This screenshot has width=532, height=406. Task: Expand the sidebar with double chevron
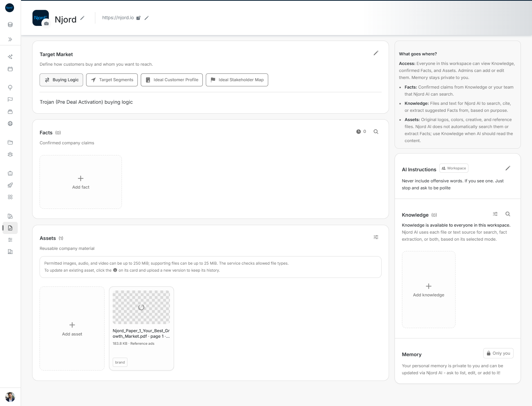coord(10,39)
